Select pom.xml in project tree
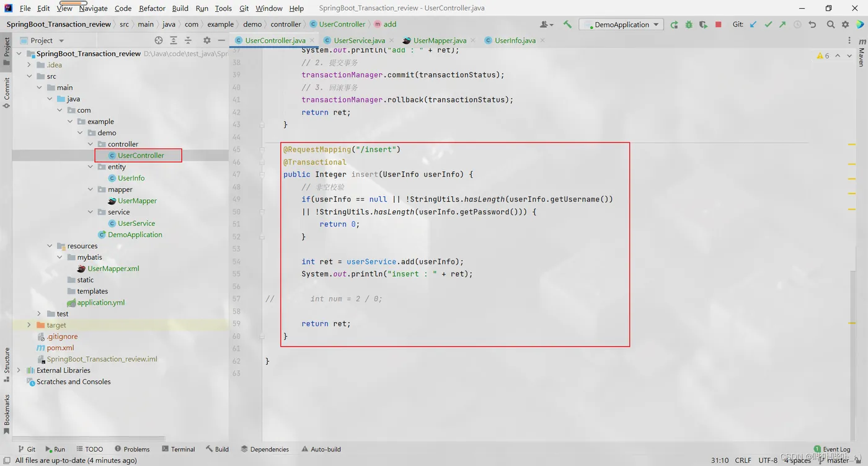 (x=60, y=348)
